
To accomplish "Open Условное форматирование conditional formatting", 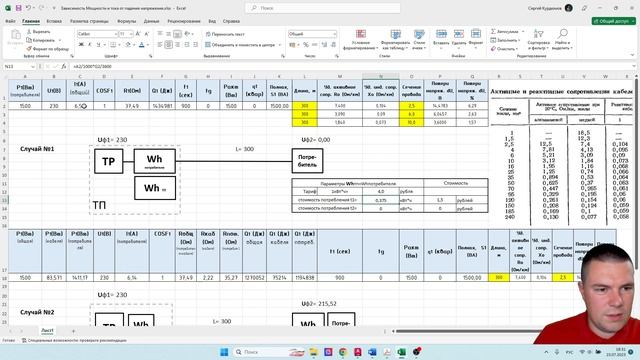I will [x=360, y=40].
